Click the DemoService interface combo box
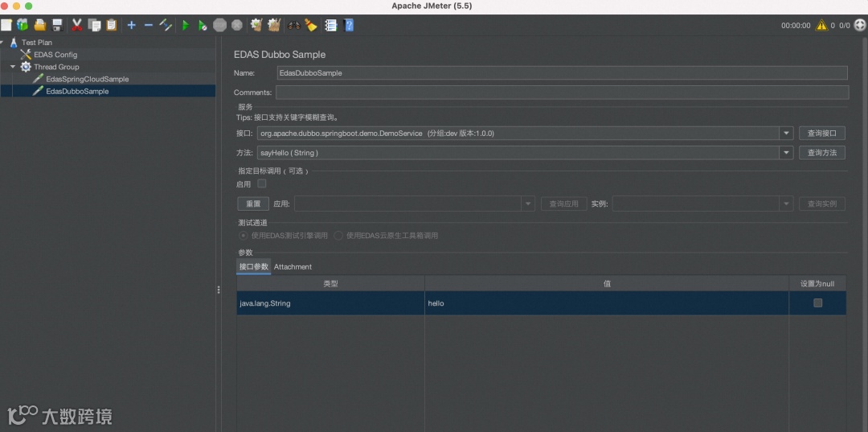The image size is (868, 432). [x=525, y=134]
